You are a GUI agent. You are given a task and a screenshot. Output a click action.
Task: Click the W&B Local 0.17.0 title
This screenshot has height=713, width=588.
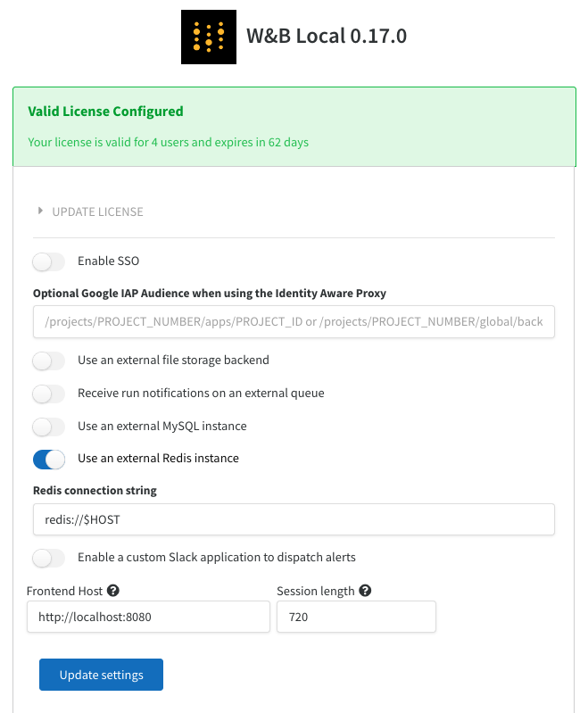point(327,36)
